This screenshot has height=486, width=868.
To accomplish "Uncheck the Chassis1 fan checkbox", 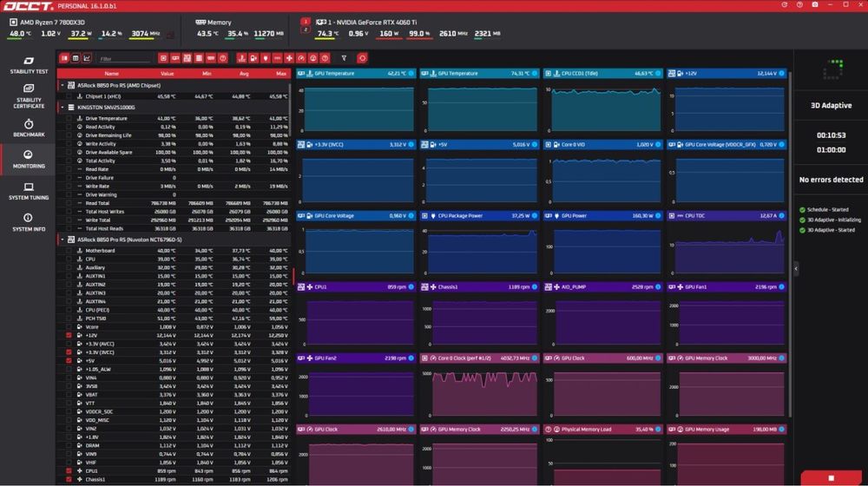I will click(69, 479).
